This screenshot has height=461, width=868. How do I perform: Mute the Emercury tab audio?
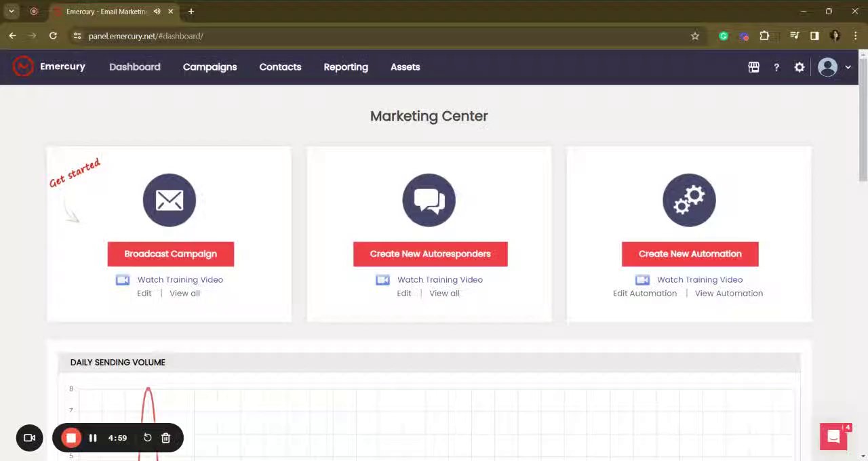(157, 12)
